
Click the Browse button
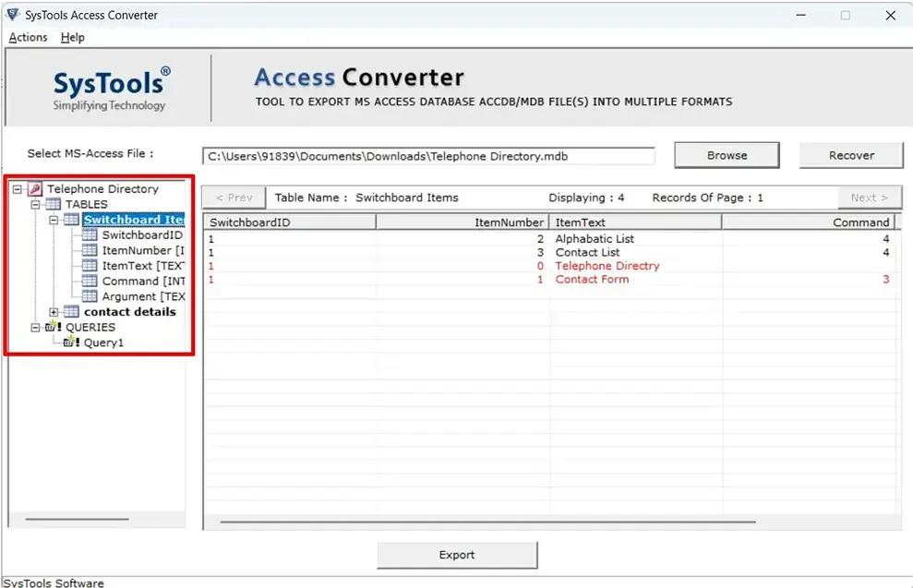tap(727, 155)
